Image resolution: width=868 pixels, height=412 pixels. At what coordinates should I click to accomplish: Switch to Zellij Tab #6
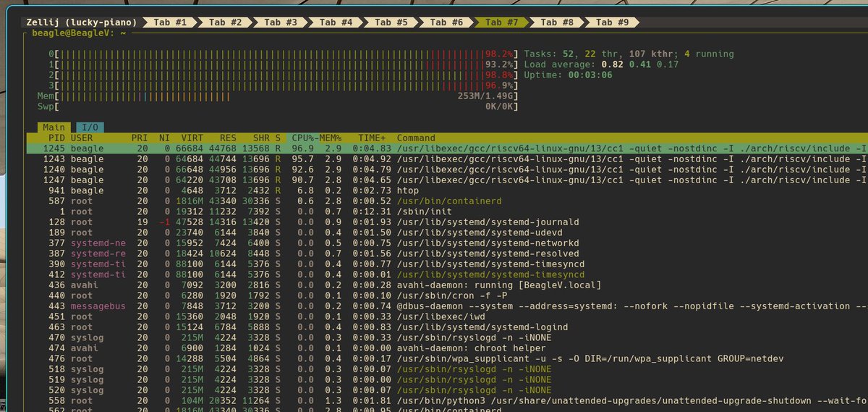tap(447, 22)
